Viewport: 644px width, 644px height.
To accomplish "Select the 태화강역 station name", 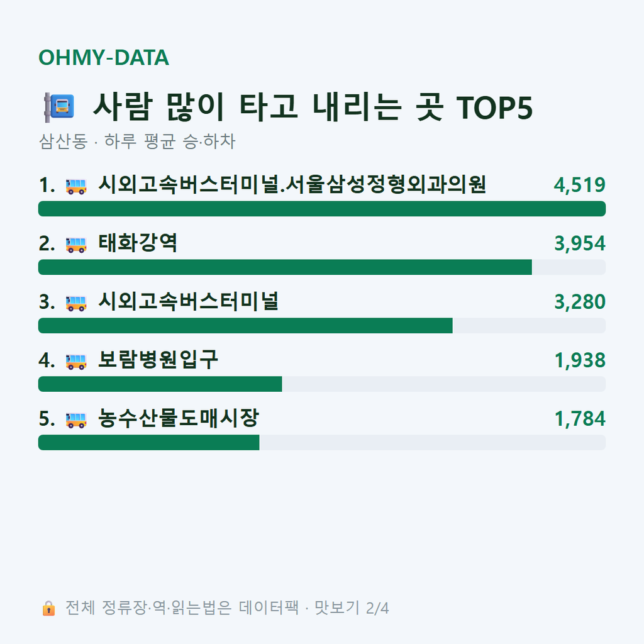I will (x=138, y=243).
